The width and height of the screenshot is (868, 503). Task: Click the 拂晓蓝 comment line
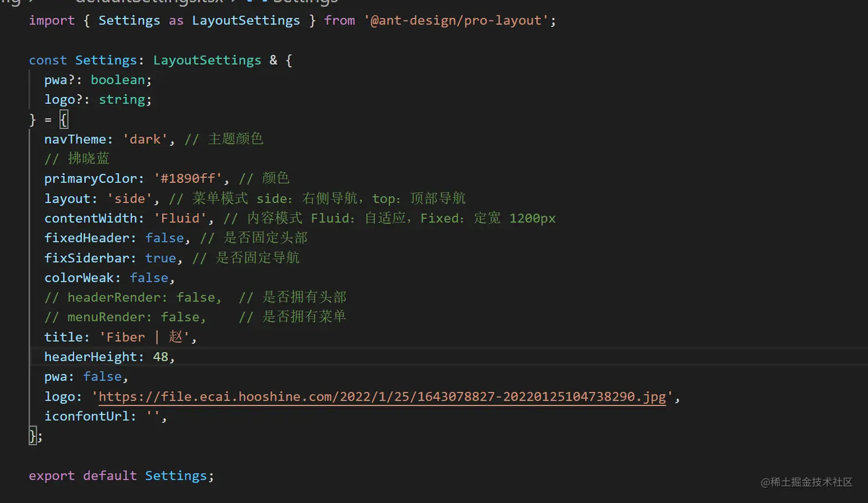pos(77,159)
